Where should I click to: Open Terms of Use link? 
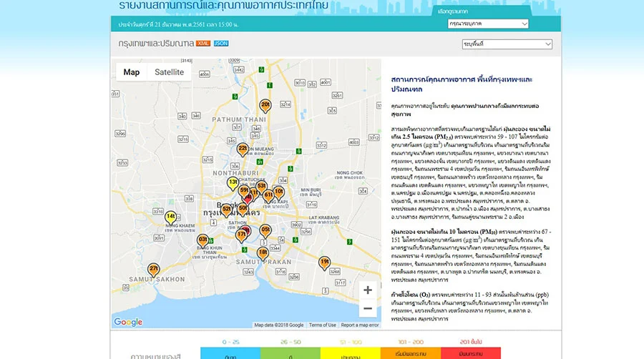click(x=323, y=325)
